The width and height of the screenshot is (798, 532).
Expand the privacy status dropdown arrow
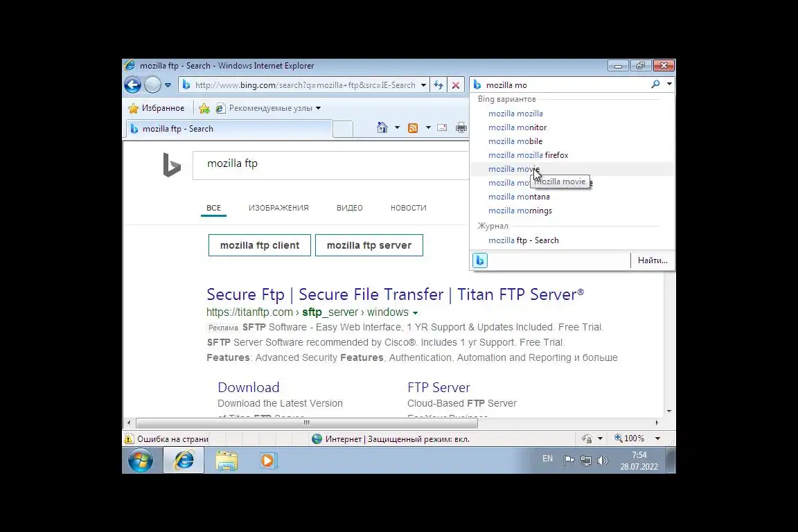pos(600,438)
